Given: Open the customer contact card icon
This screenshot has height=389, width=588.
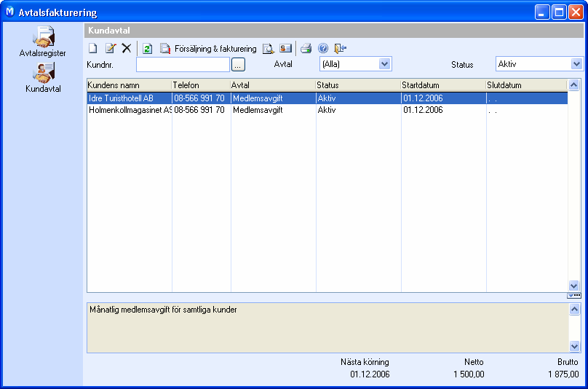Looking at the screenshot, I should [x=285, y=48].
